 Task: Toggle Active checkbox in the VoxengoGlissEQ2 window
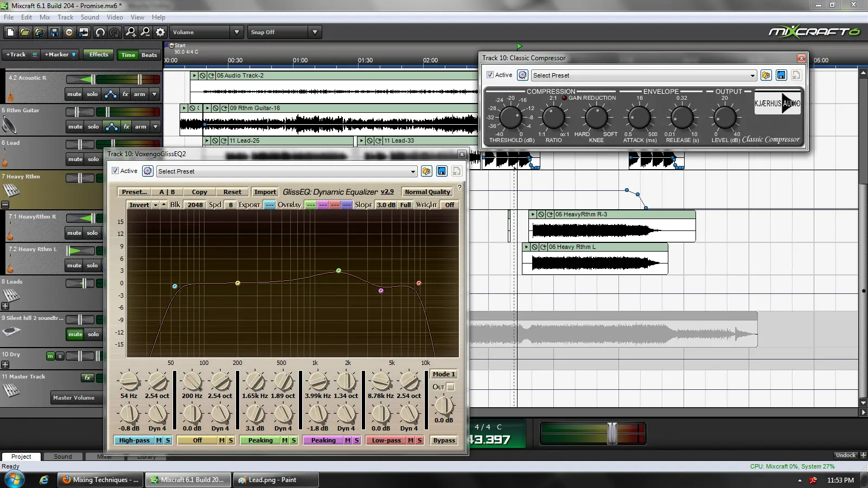tap(115, 171)
